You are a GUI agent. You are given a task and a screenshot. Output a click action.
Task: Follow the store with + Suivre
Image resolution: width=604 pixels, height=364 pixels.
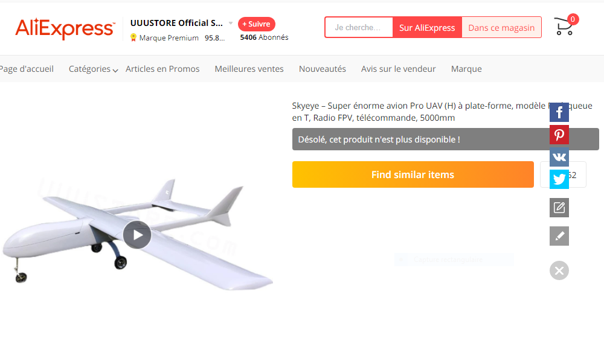tap(257, 24)
